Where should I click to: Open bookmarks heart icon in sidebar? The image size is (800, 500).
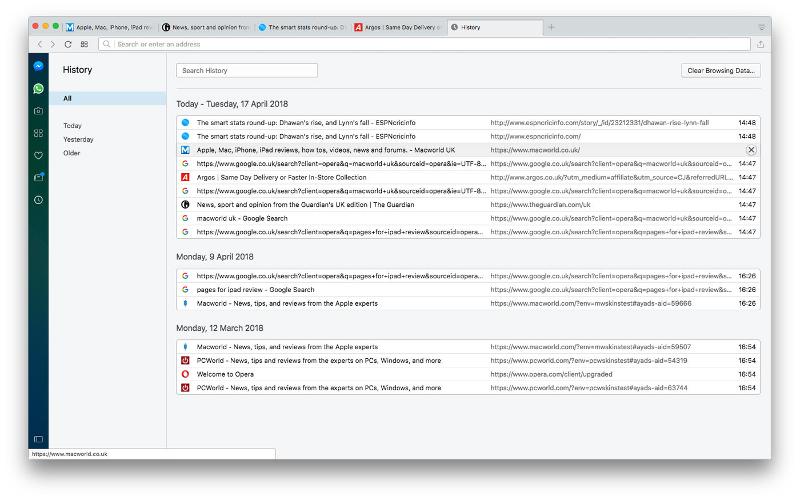(x=38, y=156)
